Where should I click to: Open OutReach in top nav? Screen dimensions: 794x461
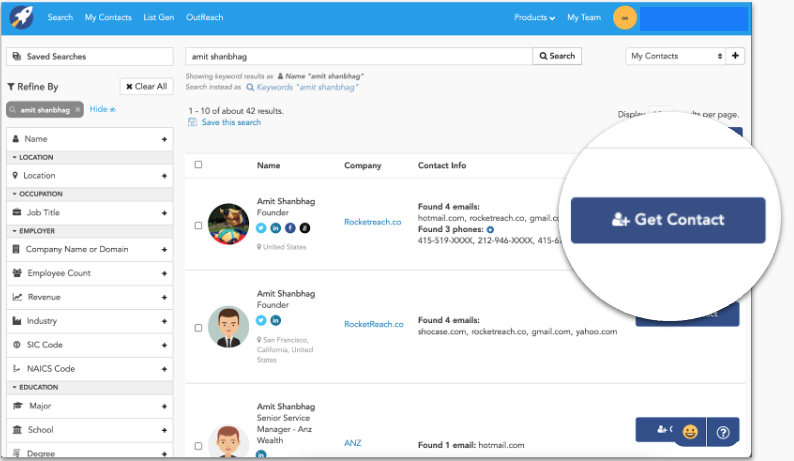point(205,17)
